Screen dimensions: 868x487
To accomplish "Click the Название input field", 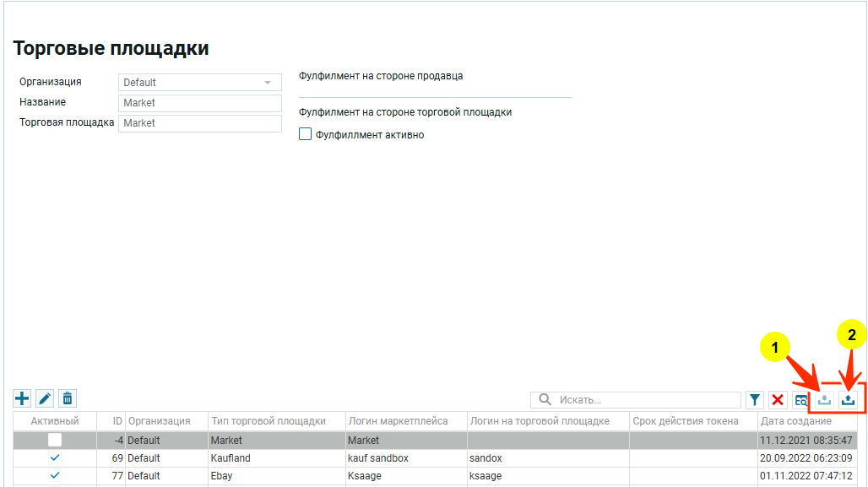I will pyautogui.click(x=200, y=103).
